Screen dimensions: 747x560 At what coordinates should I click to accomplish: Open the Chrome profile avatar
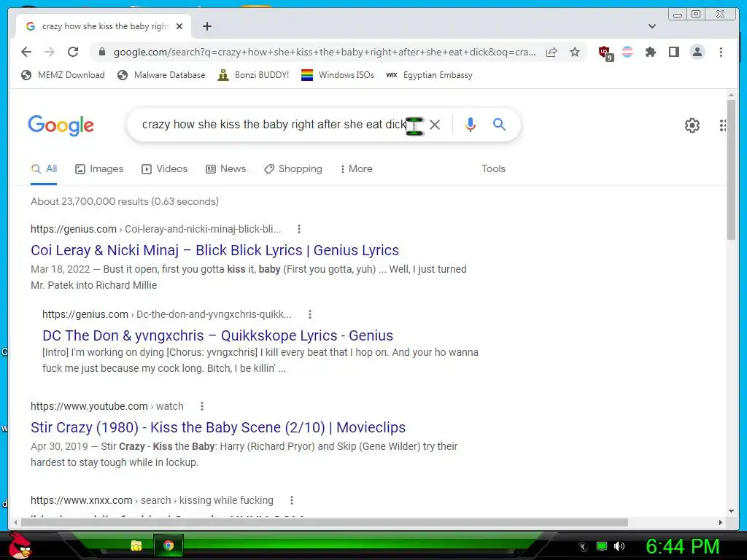697,52
